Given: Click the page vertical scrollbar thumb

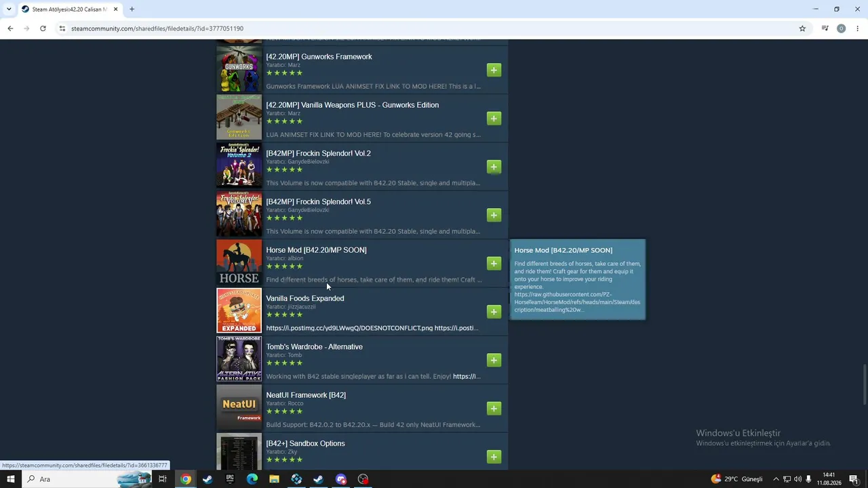Looking at the screenshot, I should coord(864,385).
